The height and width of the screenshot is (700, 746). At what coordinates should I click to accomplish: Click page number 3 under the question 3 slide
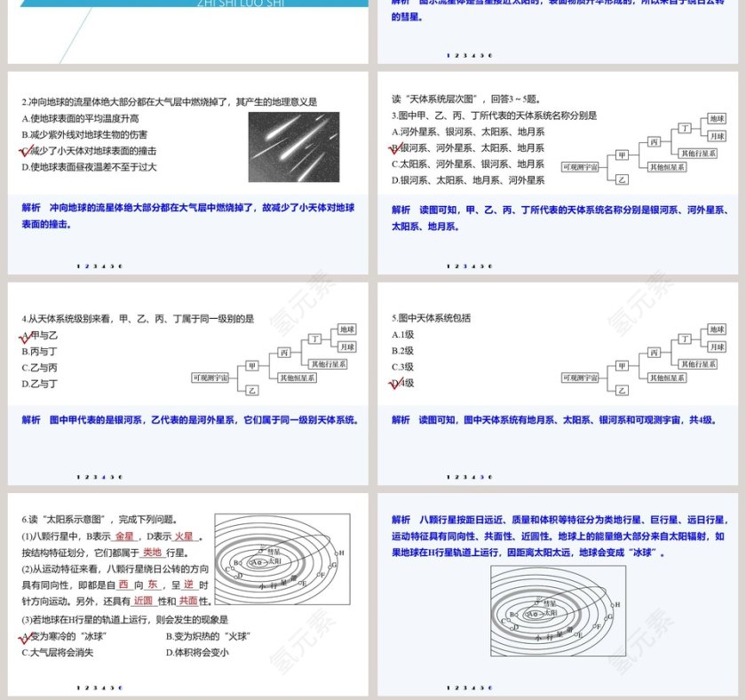[464, 266]
